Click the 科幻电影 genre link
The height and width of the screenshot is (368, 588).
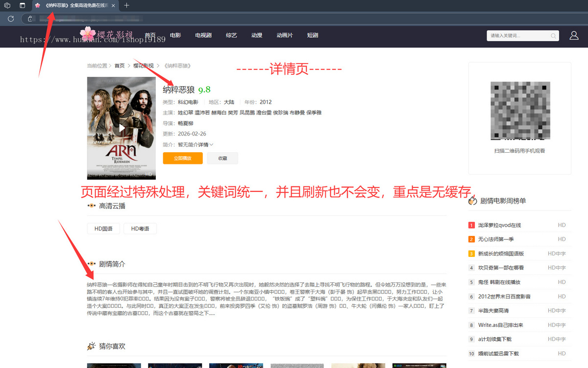188,102
